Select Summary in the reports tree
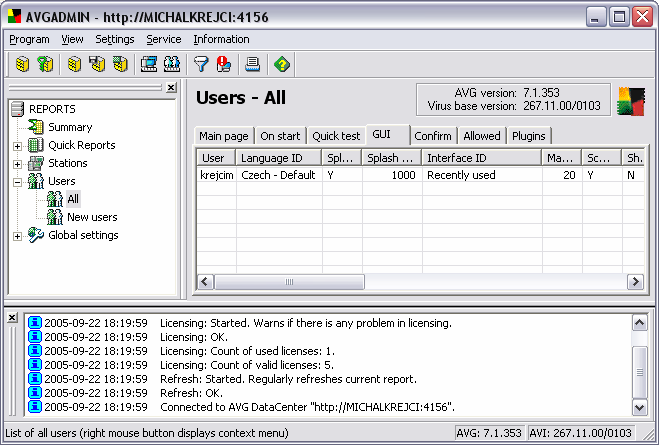Viewport: 659px width, 445px height. 70,127
